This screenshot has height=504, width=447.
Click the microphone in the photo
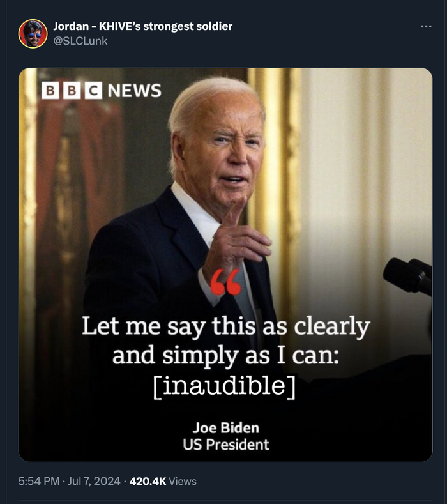[x=408, y=275]
